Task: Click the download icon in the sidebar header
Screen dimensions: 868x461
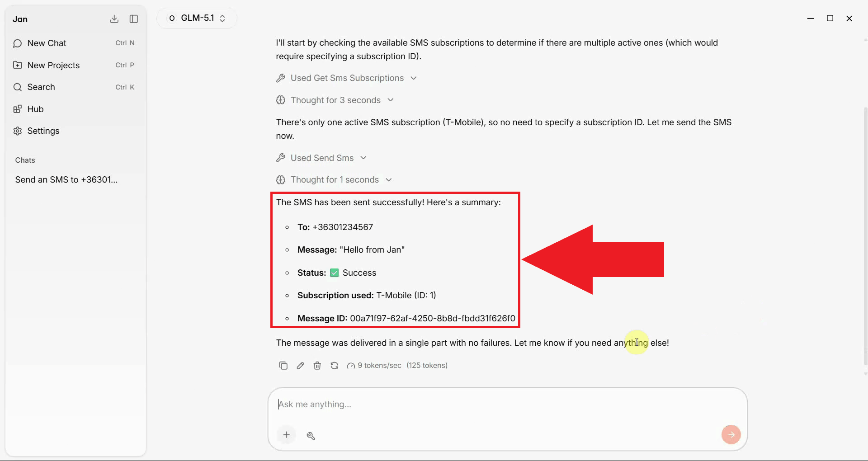Action: pyautogui.click(x=114, y=19)
